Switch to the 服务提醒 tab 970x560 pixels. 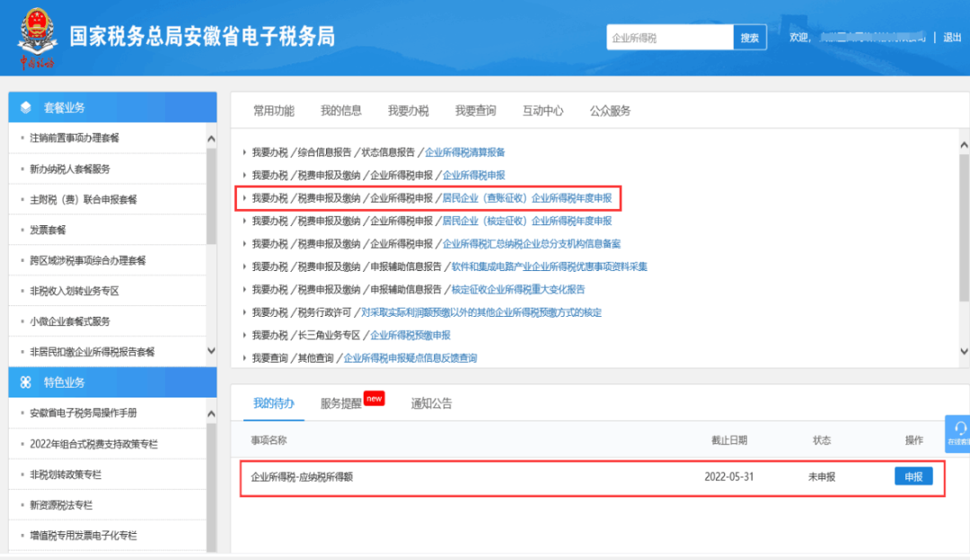[x=341, y=404]
